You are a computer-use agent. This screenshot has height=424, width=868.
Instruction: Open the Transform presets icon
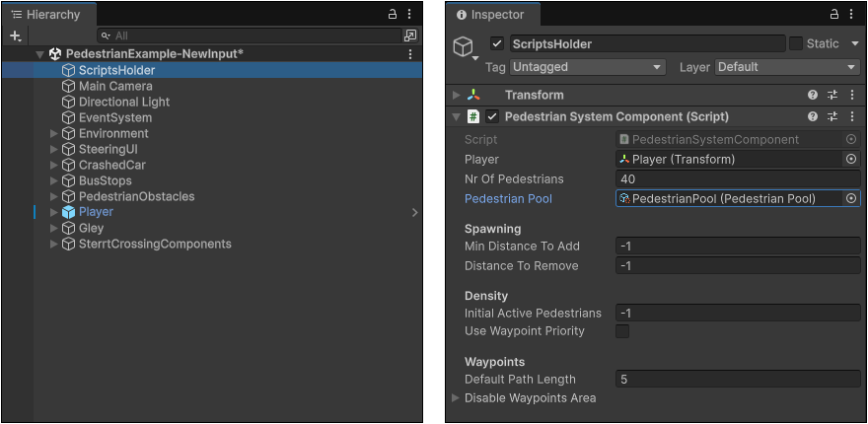click(x=832, y=95)
